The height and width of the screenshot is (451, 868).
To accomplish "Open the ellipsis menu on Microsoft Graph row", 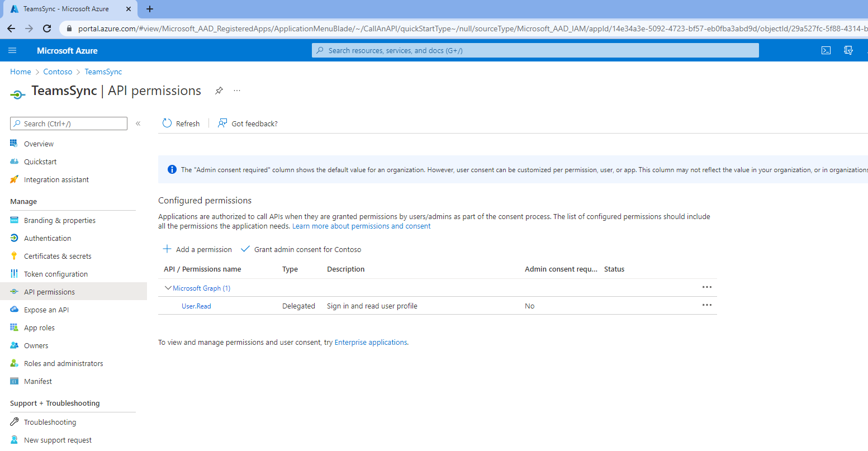I will [707, 287].
